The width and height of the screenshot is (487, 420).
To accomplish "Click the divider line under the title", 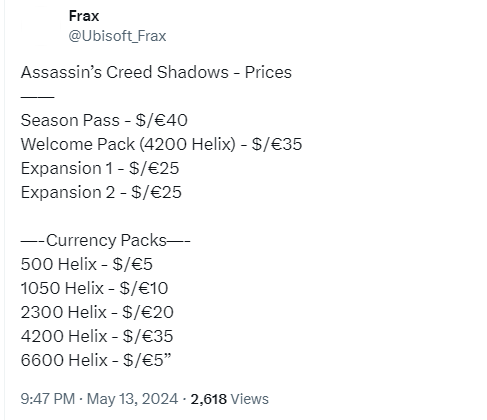I will tap(37, 97).
